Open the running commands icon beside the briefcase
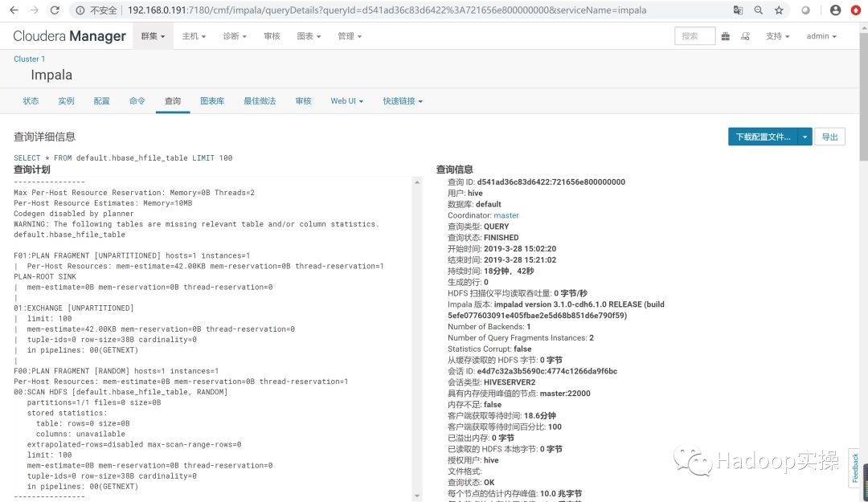868x502 pixels. point(746,36)
